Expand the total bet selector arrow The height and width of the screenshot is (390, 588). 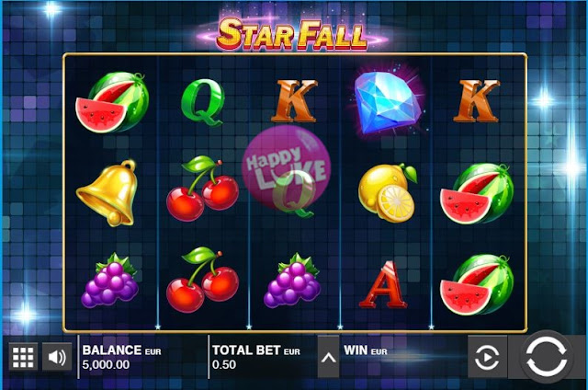click(x=328, y=357)
